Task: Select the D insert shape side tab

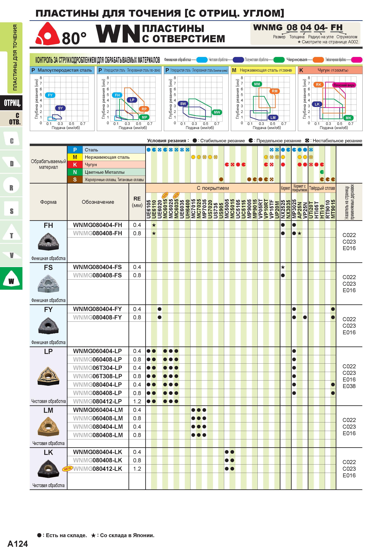Action: pyautogui.click(x=11, y=162)
